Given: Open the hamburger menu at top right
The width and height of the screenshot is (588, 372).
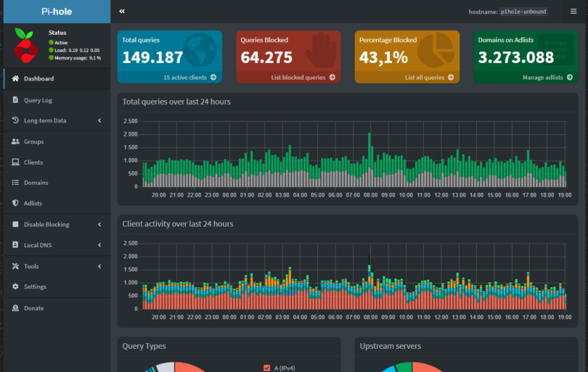Looking at the screenshot, I should (x=573, y=11).
